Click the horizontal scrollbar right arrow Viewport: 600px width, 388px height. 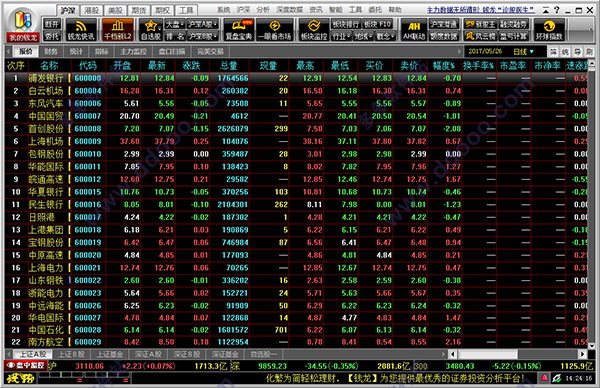(x=582, y=354)
